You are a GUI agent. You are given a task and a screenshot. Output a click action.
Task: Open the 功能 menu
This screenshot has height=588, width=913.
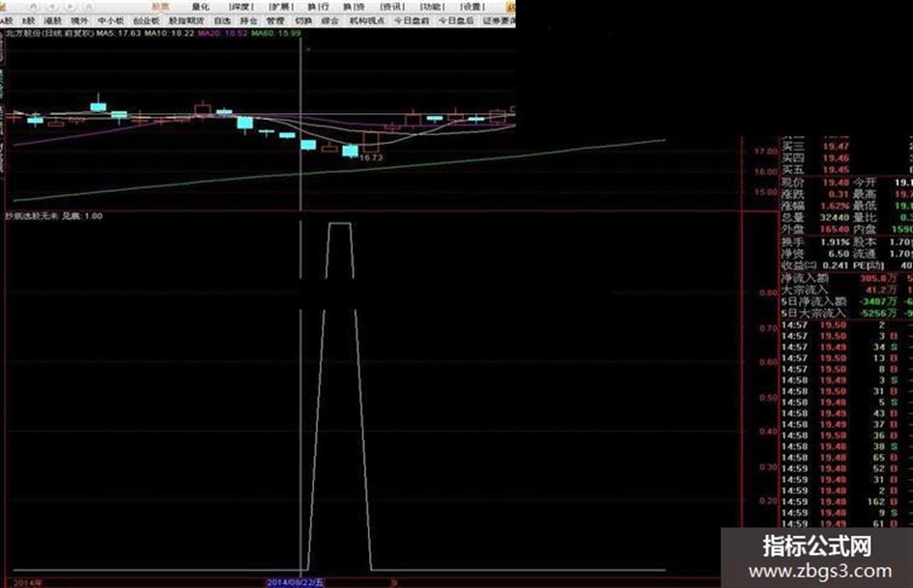click(432, 7)
